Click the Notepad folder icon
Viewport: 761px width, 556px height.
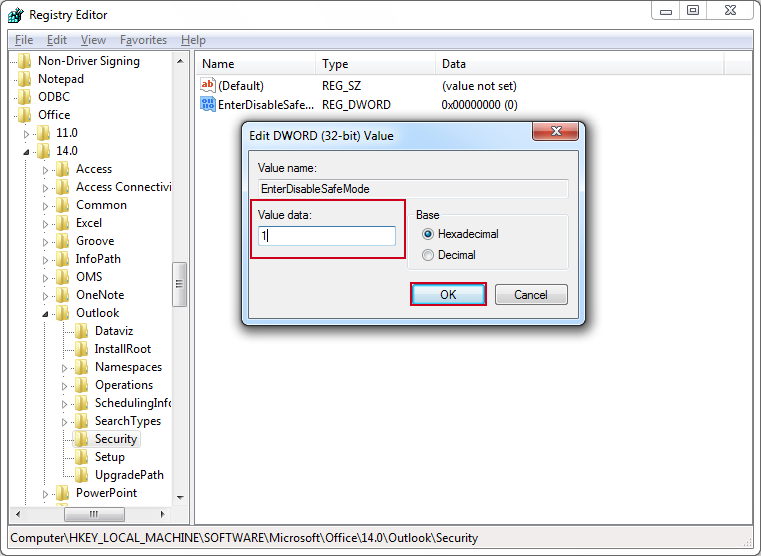[25, 79]
